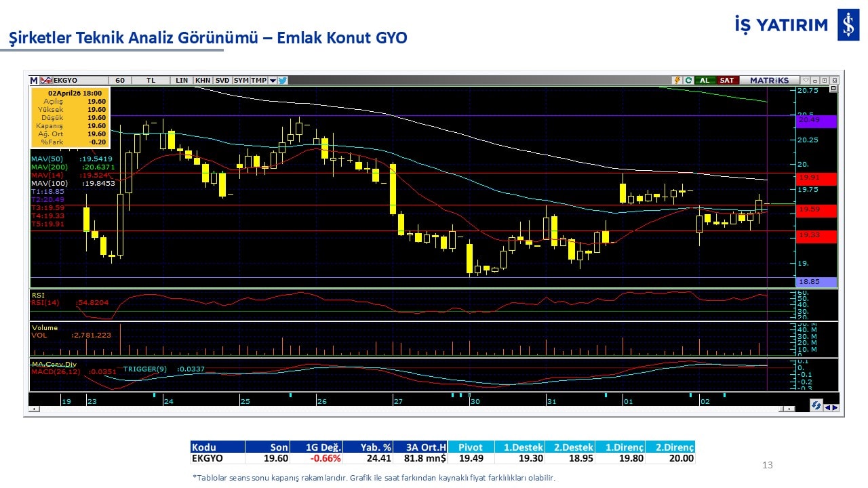This screenshot has height=488, width=868.
Task: Select the TMP toolbar item
Action: click(x=258, y=80)
